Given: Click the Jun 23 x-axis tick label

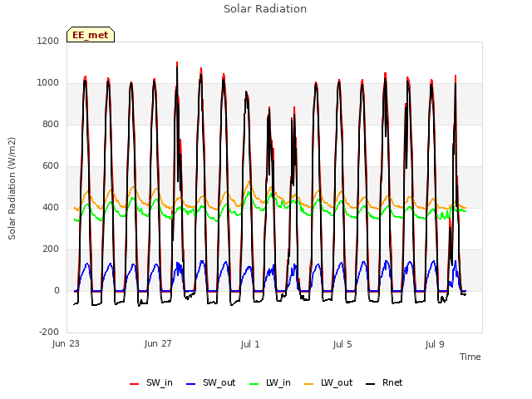Looking at the screenshot, I should (x=66, y=343).
